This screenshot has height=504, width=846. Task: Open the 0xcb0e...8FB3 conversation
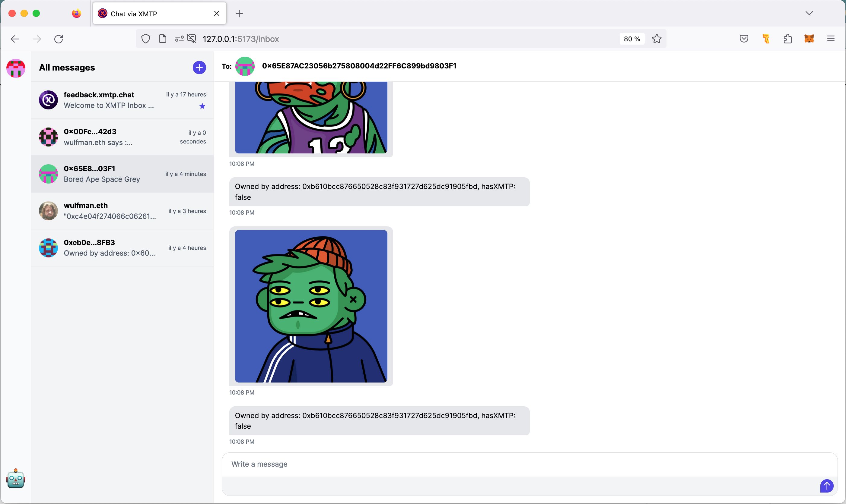122,248
